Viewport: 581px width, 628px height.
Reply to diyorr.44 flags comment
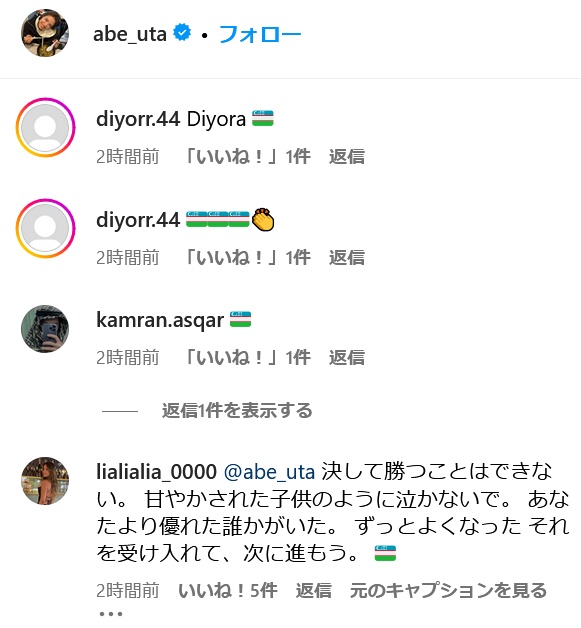pyautogui.click(x=347, y=257)
